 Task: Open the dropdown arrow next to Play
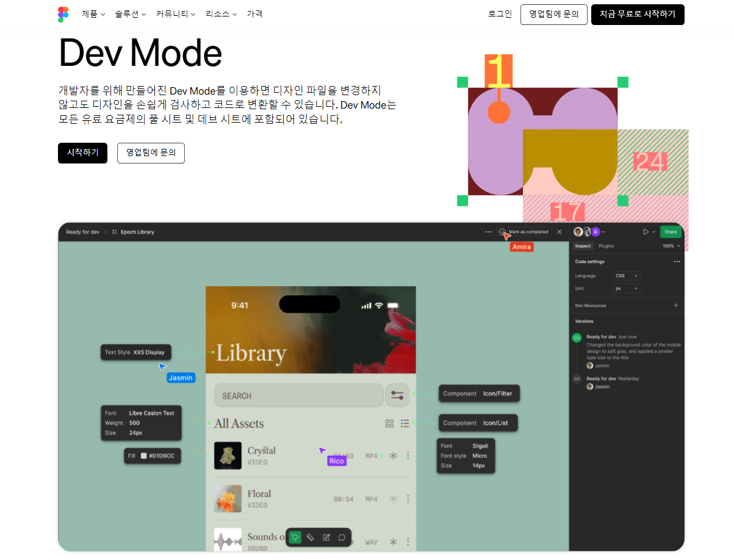654,232
